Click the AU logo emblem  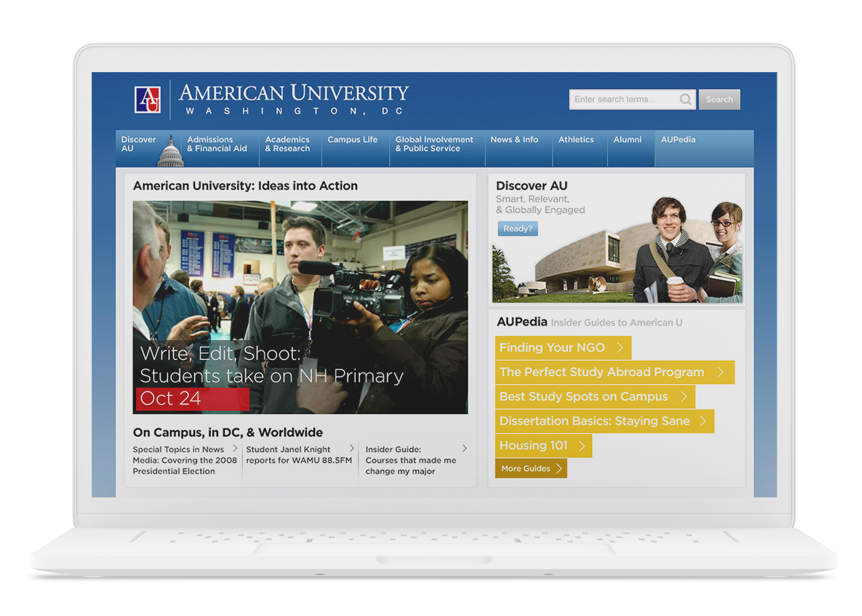click(x=147, y=99)
